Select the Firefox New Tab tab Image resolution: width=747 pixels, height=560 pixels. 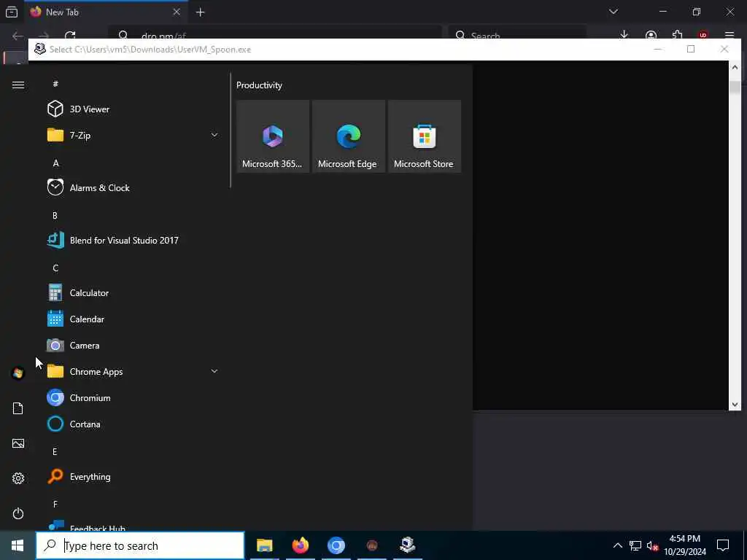coord(106,12)
